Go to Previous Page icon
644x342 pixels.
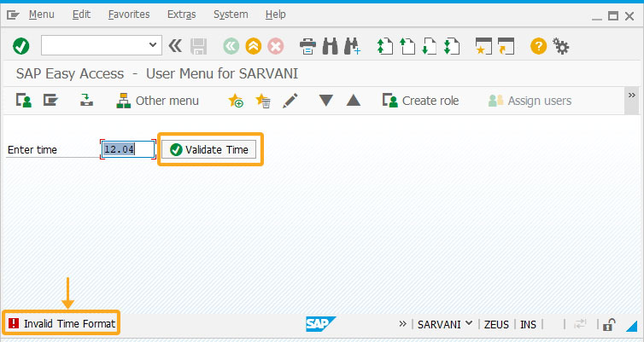(407, 46)
